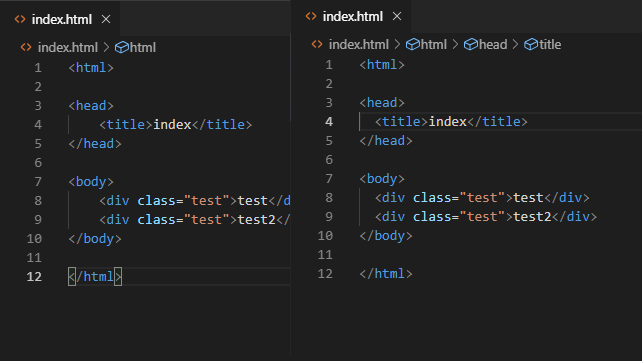
Task: Click the cube icon before breadcrumb title
Action: click(531, 45)
